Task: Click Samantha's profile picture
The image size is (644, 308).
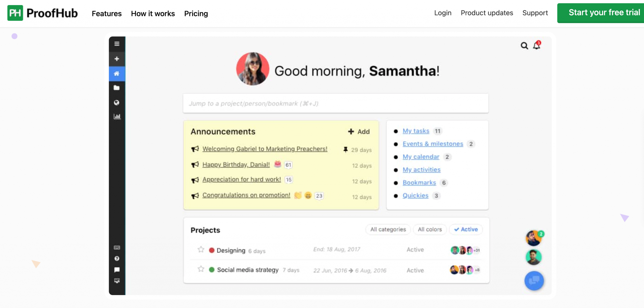Action: click(x=253, y=69)
